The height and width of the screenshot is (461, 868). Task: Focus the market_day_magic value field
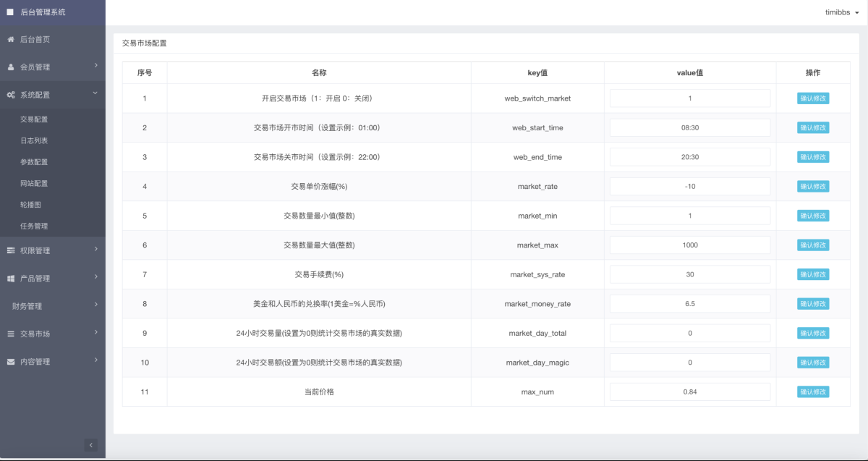coord(690,362)
